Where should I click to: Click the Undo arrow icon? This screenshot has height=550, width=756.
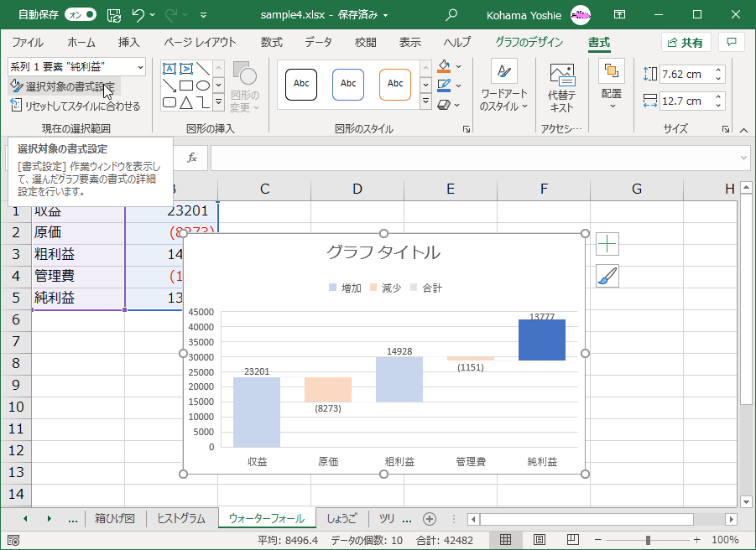coord(138,15)
